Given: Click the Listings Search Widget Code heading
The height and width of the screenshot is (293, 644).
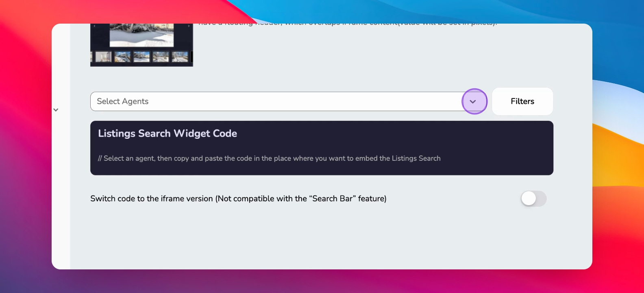Looking at the screenshot, I should pos(168,133).
